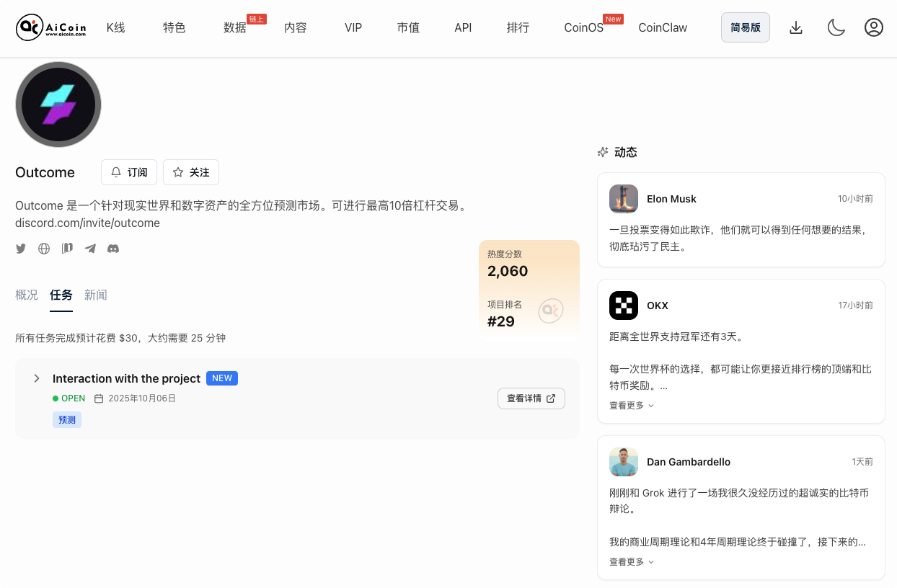Open Outcome's Discord icon
The width and height of the screenshot is (897, 588).
coord(113,249)
